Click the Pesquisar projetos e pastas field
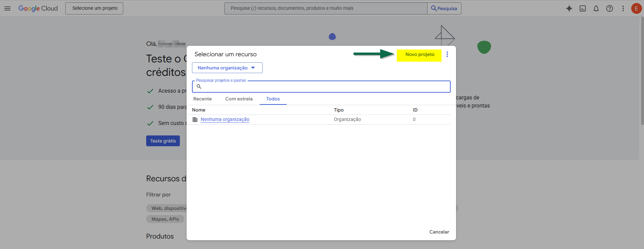 click(x=323, y=87)
